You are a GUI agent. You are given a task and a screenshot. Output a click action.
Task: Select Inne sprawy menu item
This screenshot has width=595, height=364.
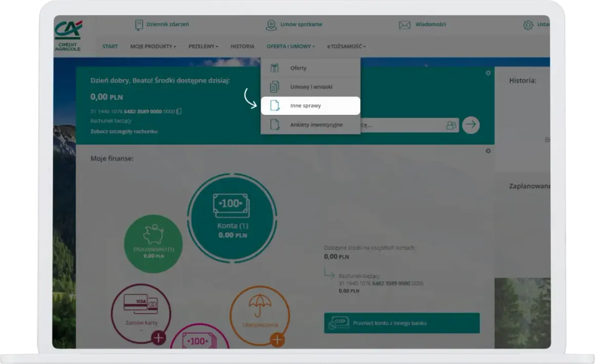click(x=310, y=106)
